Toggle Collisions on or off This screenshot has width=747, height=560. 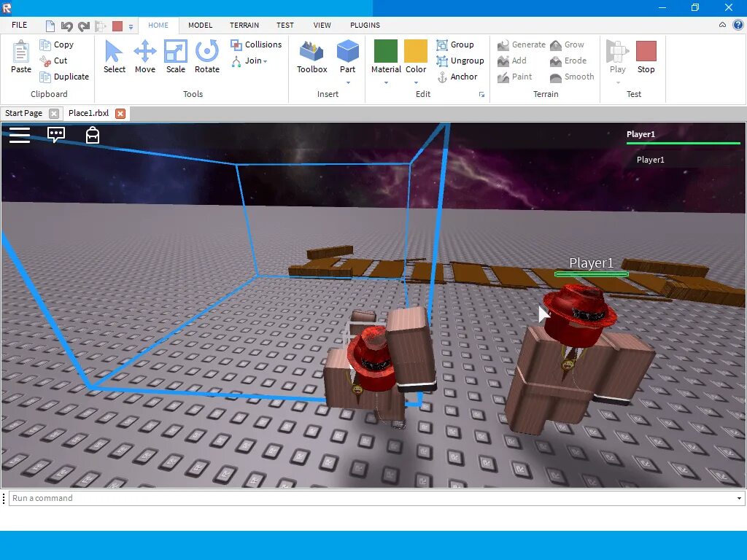click(x=256, y=44)
